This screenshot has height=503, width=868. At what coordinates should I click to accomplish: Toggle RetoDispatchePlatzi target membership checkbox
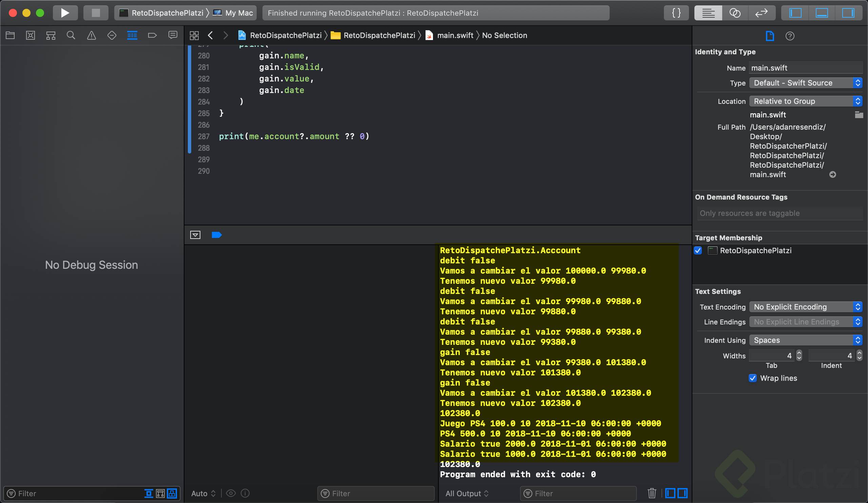tap(698, 250)
